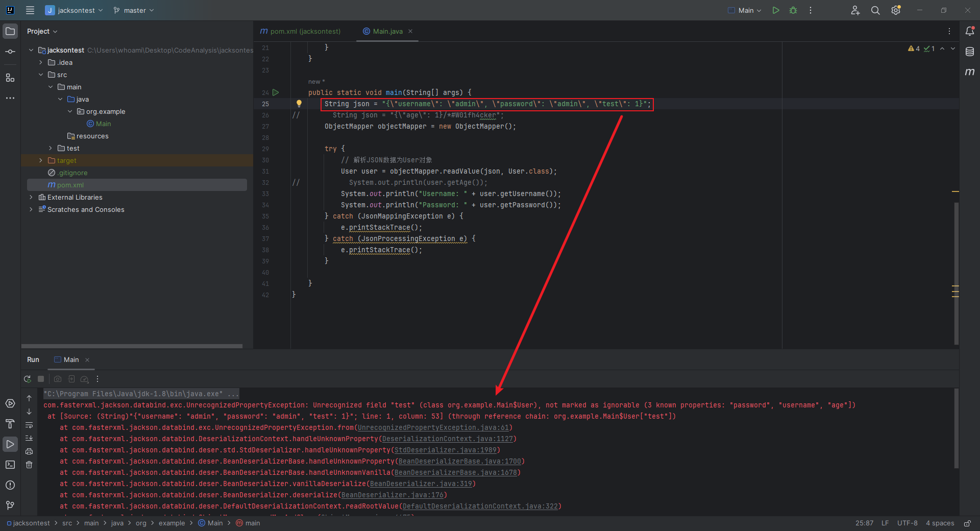Print console output
Image resolution: width=980 pixels, height=531 pixels.
pos(29,451)
